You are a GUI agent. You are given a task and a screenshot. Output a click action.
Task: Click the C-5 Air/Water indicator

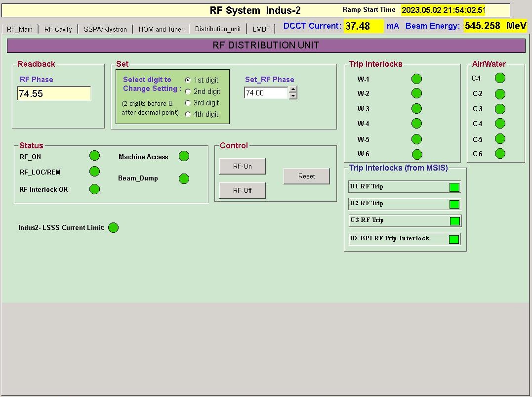pos(500,138)
